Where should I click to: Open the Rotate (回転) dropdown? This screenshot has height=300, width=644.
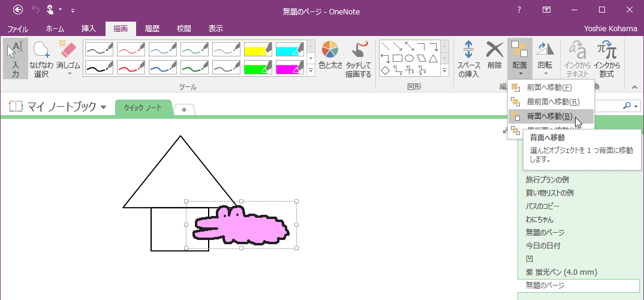(546, 58)
